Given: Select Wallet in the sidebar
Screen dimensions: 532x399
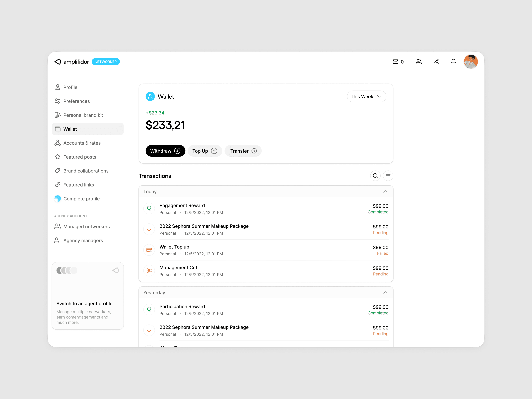Looking at the screenshot, I should tap(88, 129).
